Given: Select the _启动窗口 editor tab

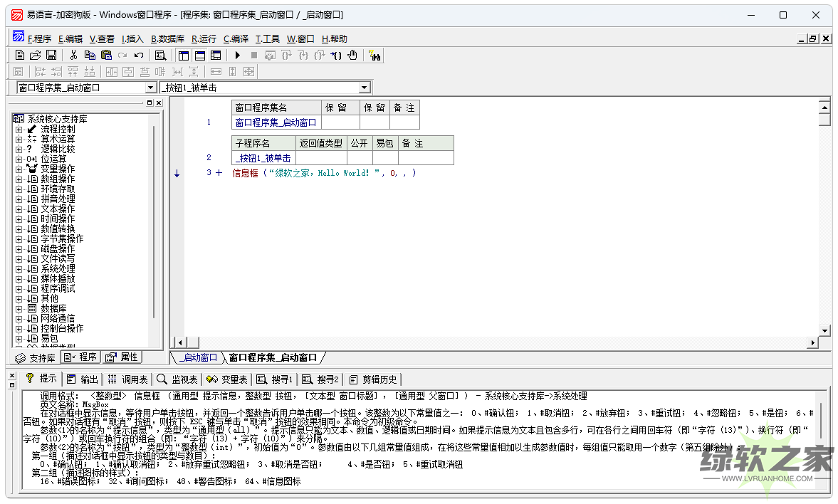Looking at the screenshot, I should pyautogui.click(x=197, y=357).
